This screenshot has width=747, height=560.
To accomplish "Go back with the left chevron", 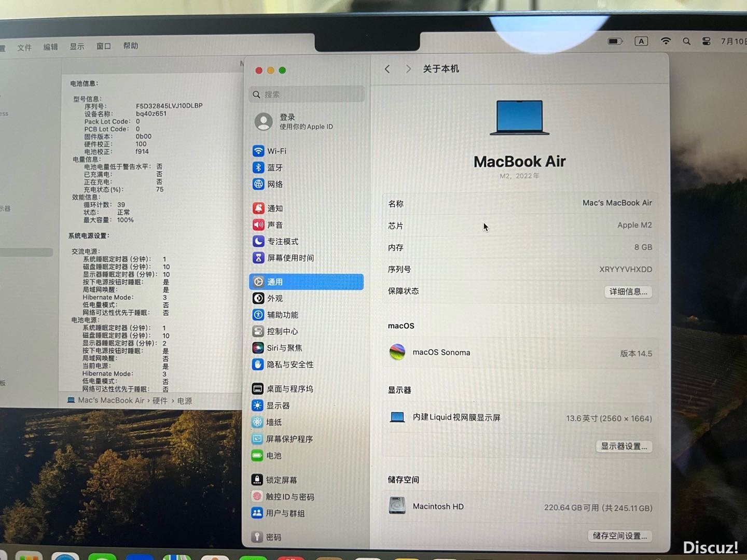I will click(387, 69).
